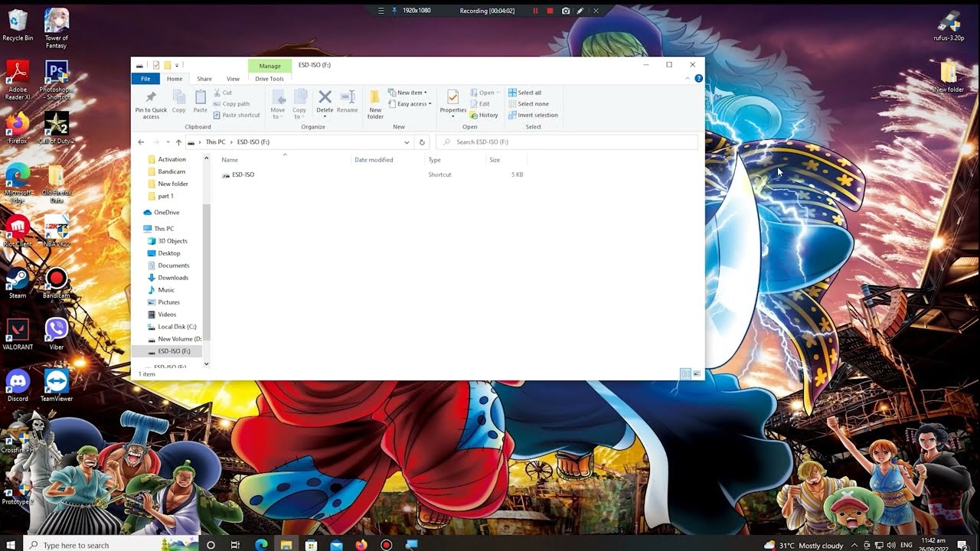
Task: Select the Home ribbon tab
Action: pos(175,79)
